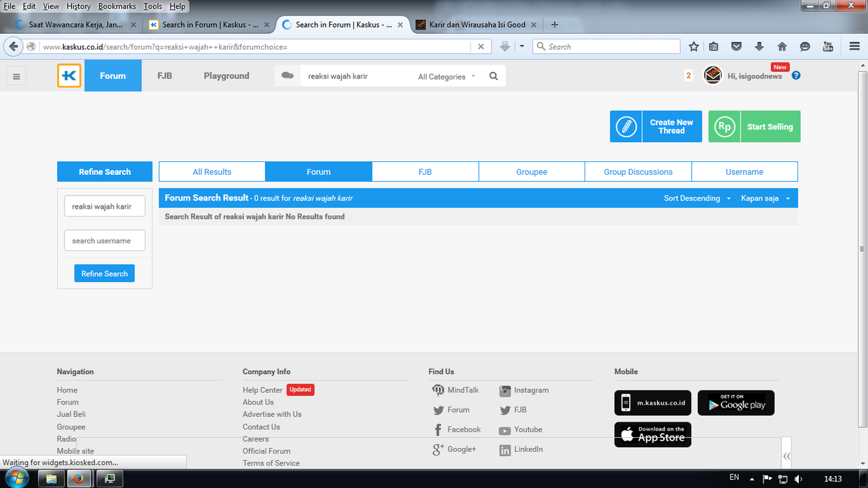868x488 pixels.
Task: Open a new tab with the plus button
Action: 555,24
